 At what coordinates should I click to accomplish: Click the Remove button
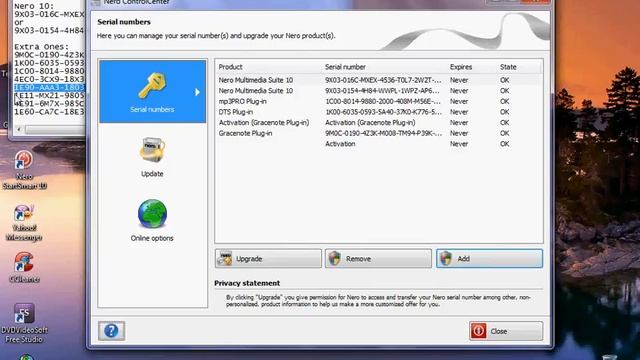click(378, 259)
